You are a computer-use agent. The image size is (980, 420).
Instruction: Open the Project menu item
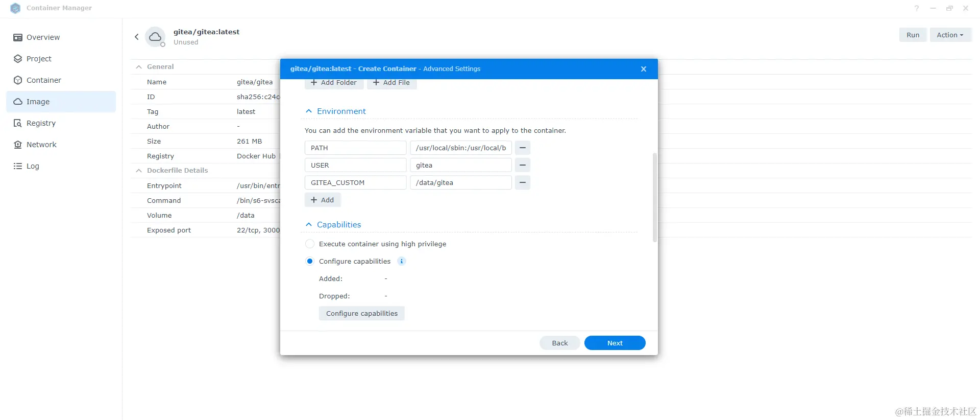61,59
